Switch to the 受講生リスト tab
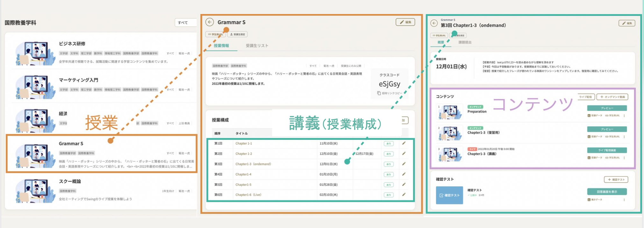 [x=257, y=46]
